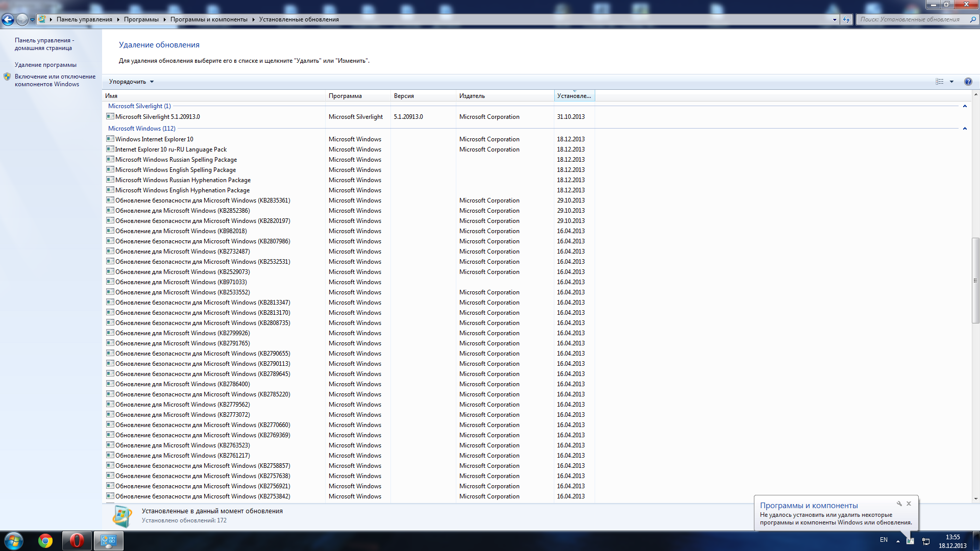This screenshot has height=551, width=980.
Task: Open Google Chrome from the taskbar
Action: [x=45, y=541]
